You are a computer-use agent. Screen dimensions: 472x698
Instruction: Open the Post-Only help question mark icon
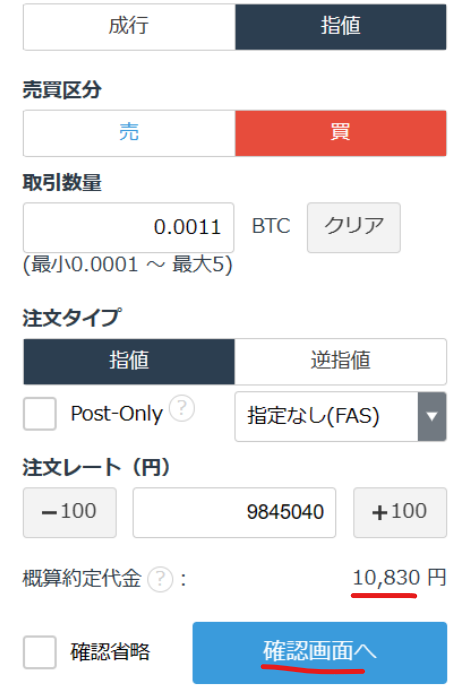coord(182,408)
